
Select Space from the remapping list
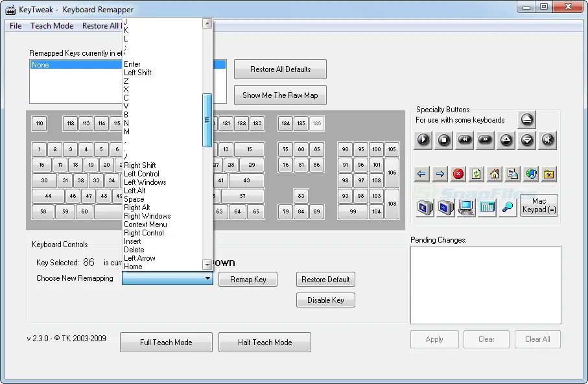[x=163, y=199]
